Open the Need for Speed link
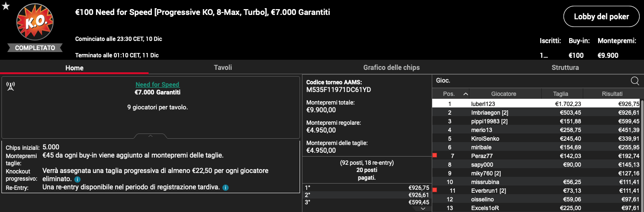 pos(157,84)
